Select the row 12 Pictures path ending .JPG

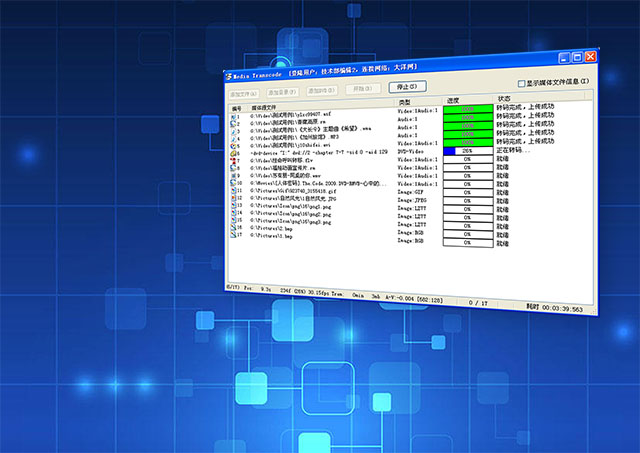tap(293, 198)
